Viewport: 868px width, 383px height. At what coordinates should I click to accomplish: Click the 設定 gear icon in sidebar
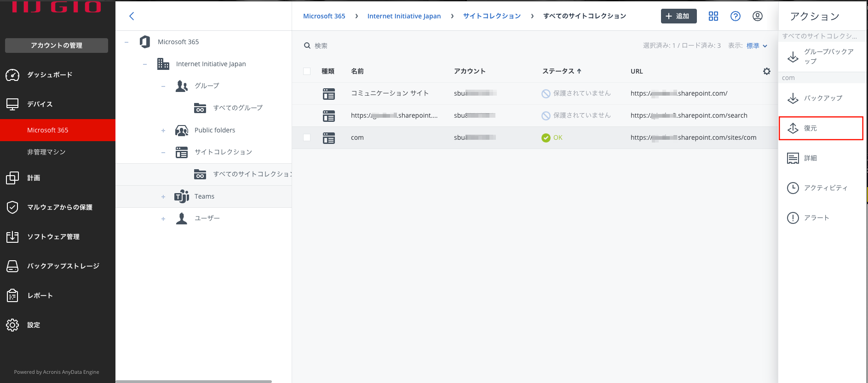point(12,325)
